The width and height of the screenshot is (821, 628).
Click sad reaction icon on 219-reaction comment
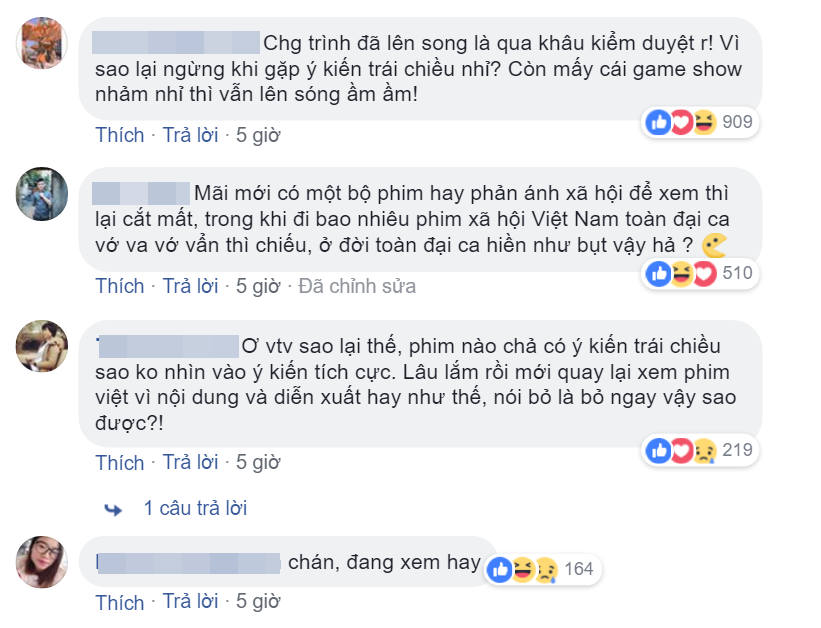704,450
